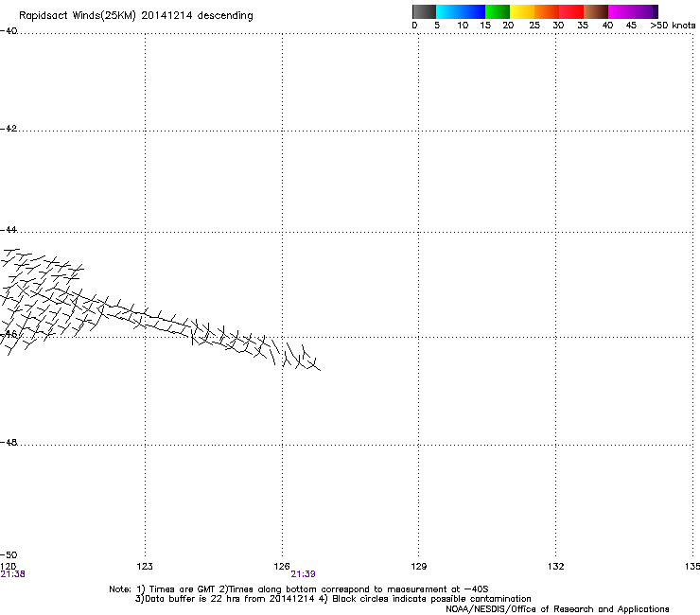Image resolution: width=700 pixels, height=615 pixels.
Task: Click the legend tick label 45
Action: [x=631, y=26]
